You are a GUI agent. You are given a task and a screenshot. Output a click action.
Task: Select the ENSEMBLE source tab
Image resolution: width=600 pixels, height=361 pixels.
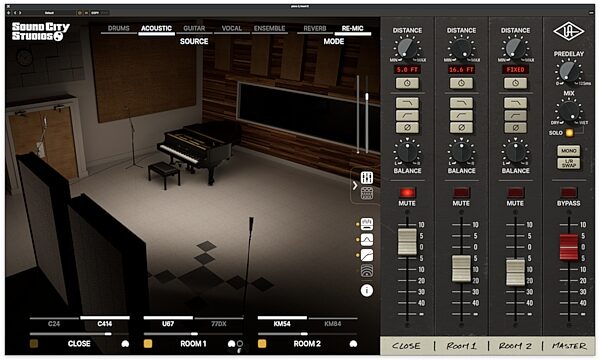(269, 28)
